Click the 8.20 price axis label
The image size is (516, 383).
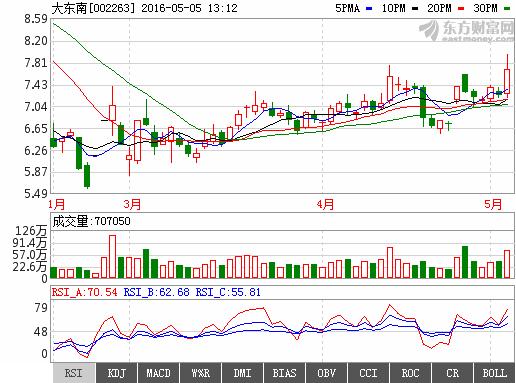tap(36, 41)
